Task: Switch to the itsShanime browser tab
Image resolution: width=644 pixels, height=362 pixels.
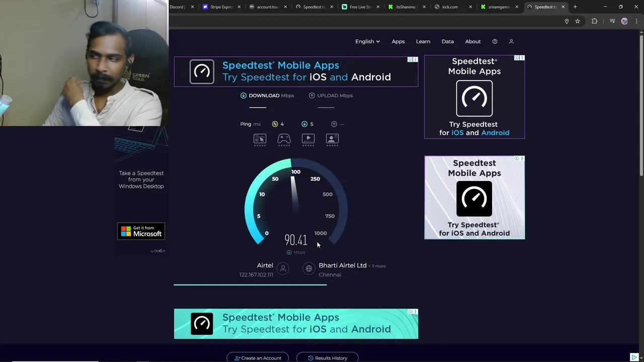Action: pos(407,7)
